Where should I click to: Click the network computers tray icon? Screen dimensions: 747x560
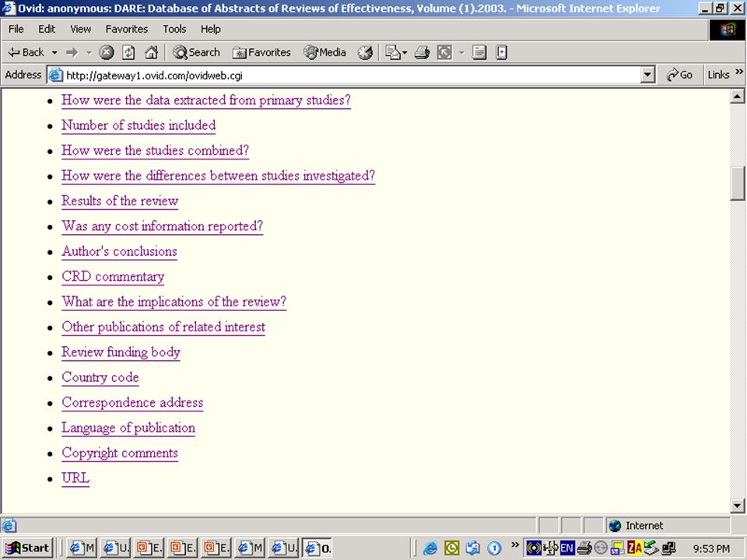tap(669, 548)
